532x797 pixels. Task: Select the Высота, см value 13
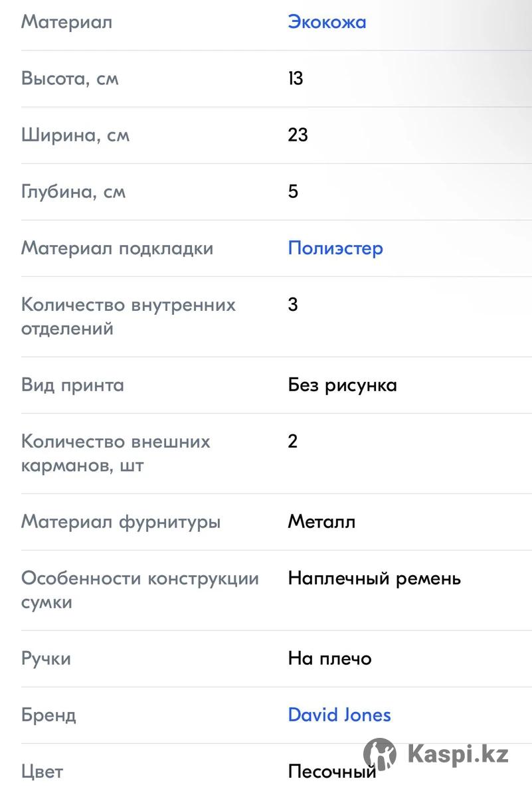click(296, 78)
